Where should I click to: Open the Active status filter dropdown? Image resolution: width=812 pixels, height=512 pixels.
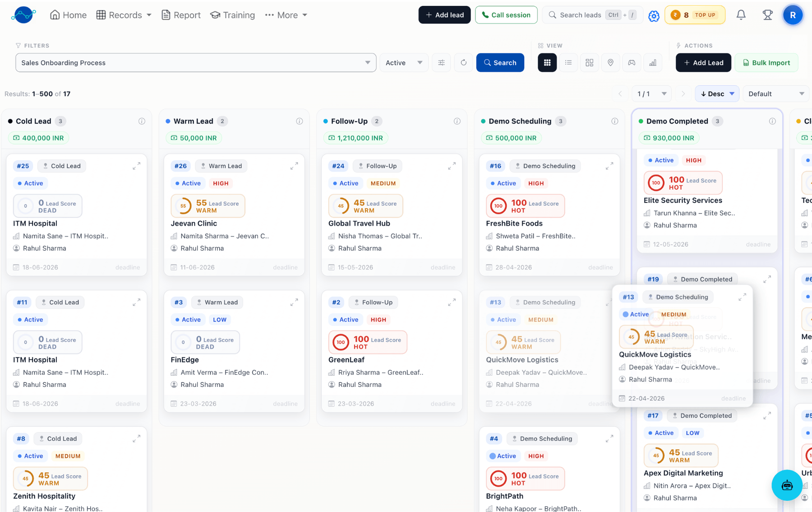(x=404, y=63)
